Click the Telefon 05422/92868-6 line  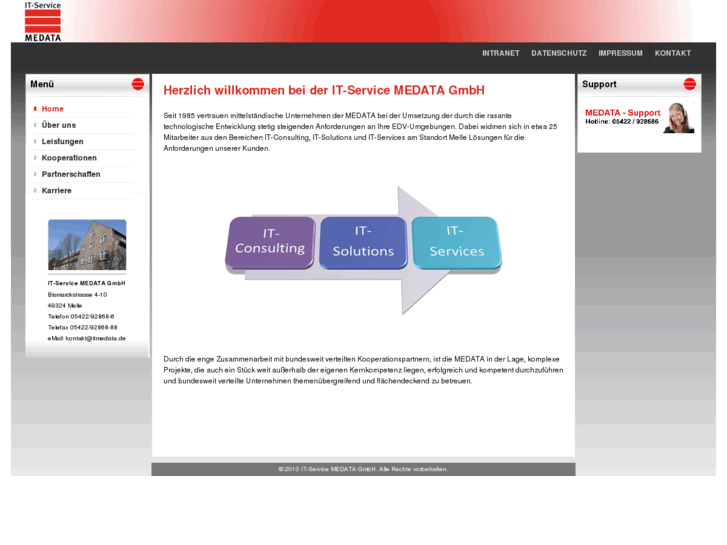tap(81, 316)
